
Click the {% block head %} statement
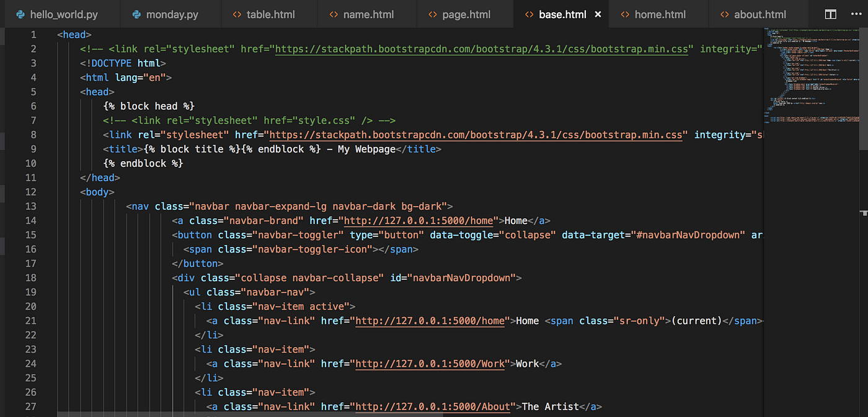click(149, 106)
